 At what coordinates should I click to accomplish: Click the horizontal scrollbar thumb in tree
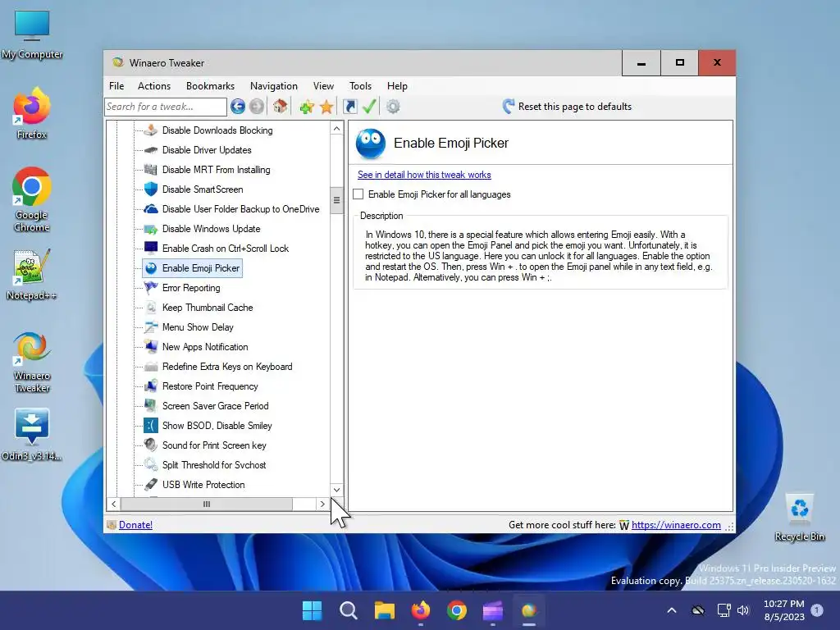pyautogui.click(x=207, y=504)
